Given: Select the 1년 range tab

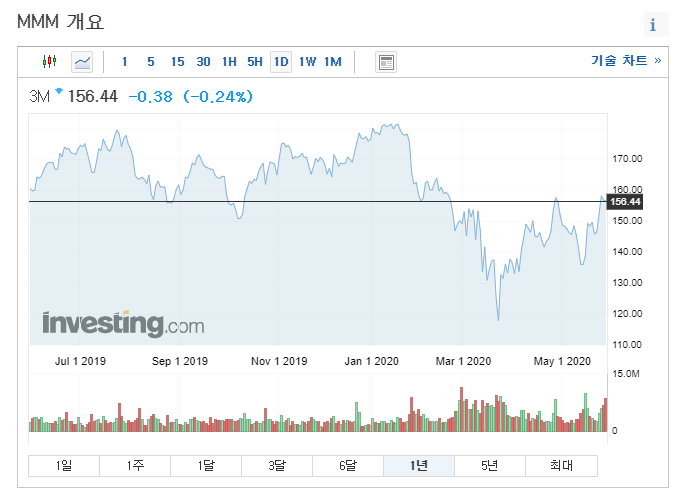Looking at the screenshot, I should (419, 465).
